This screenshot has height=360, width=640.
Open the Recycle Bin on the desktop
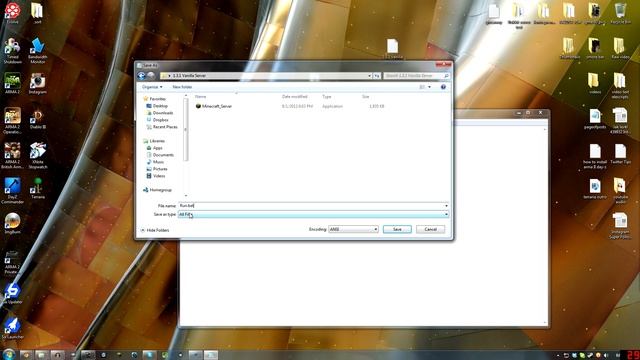pyautogui.click(x=620, y=13)
